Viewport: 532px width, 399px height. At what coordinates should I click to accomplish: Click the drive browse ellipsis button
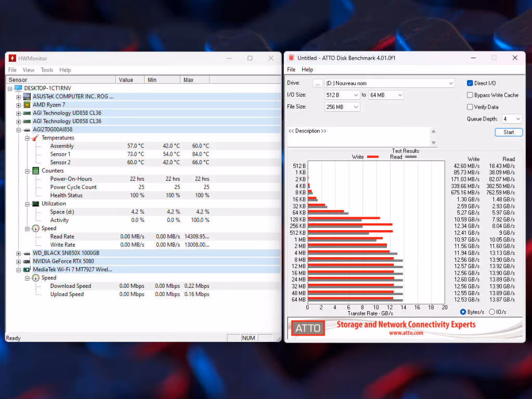[x=317, y=84]
